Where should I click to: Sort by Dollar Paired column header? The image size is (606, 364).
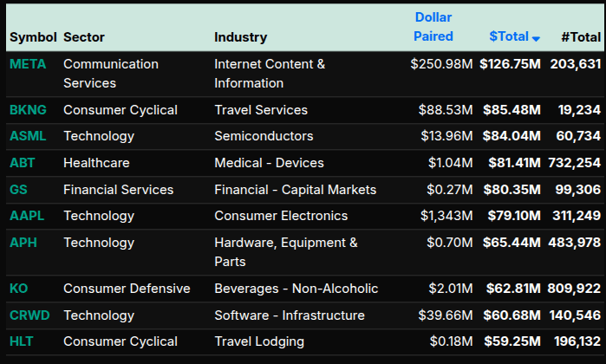coord(433,27)
